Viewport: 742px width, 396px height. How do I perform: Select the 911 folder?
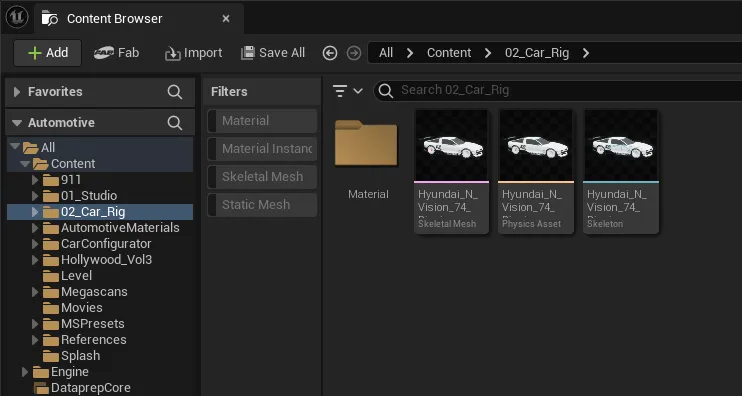(100, 180)
